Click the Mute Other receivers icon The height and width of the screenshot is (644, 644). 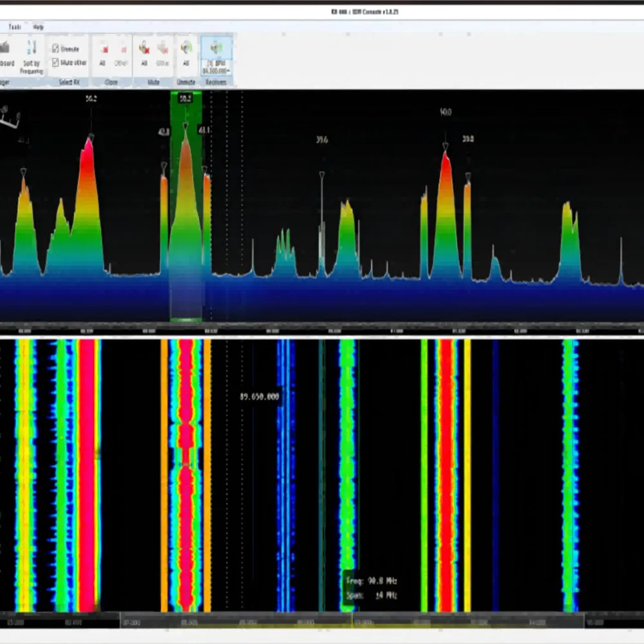162,49
